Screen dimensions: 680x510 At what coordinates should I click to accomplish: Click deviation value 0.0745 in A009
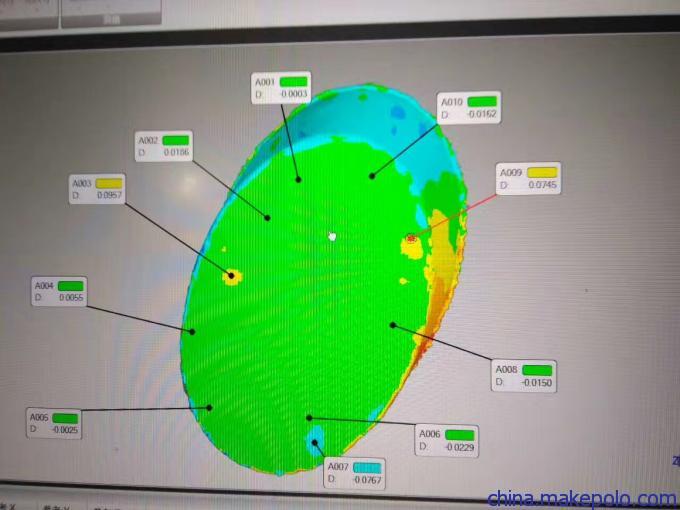point(543,185)
